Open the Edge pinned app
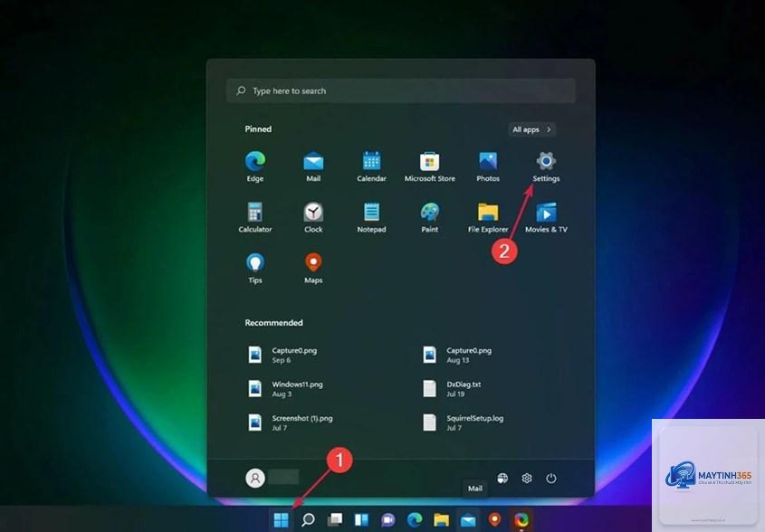The image size is (765, 532). [254, 166]
